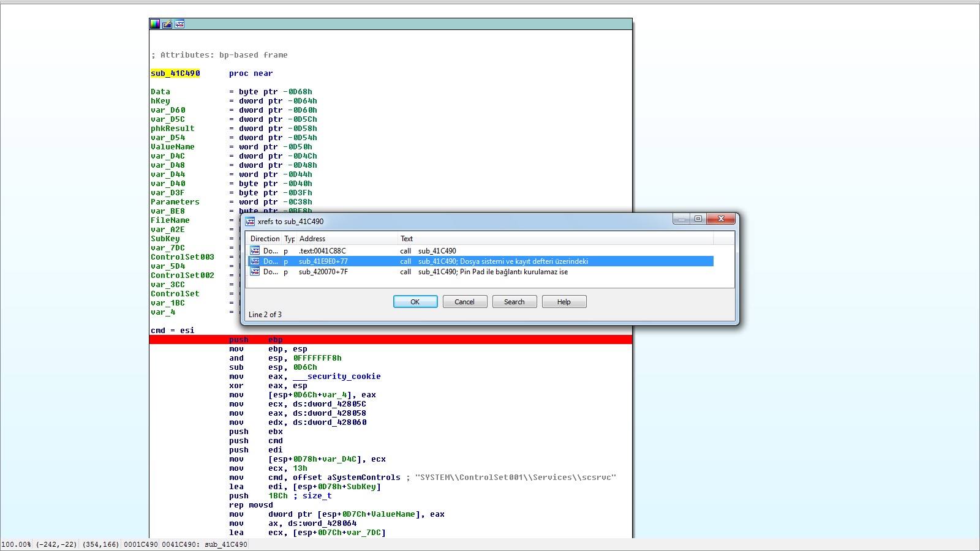Viewport: 980px width, 551px height.
Task: Click the 'xor eax, esp' instruction
Action: 268,386
